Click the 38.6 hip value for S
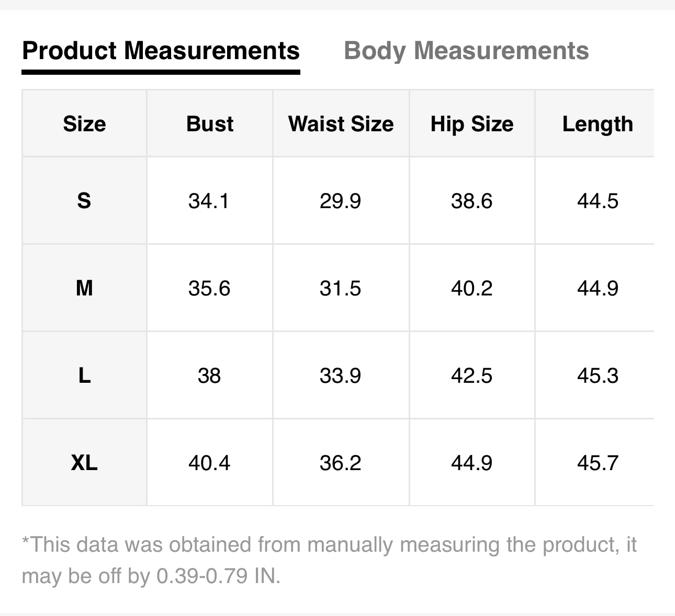The height and width of the screenshot is (616, 675). (471, 201)
